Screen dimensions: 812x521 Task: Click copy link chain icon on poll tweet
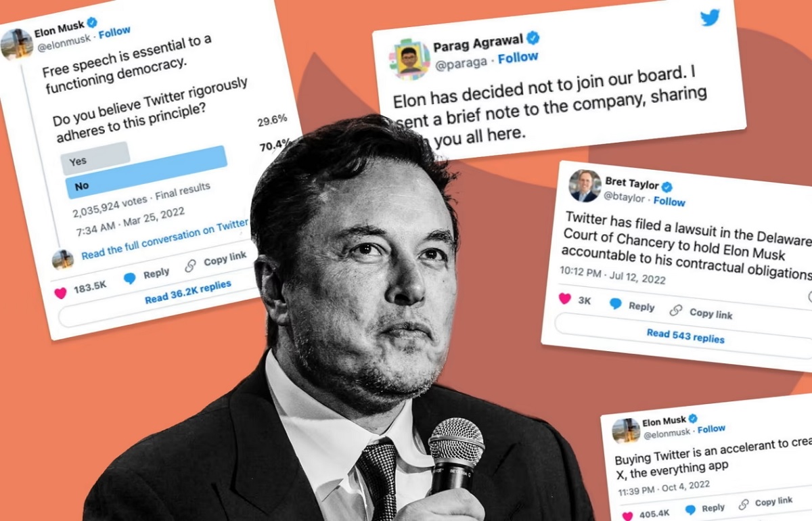191,265
